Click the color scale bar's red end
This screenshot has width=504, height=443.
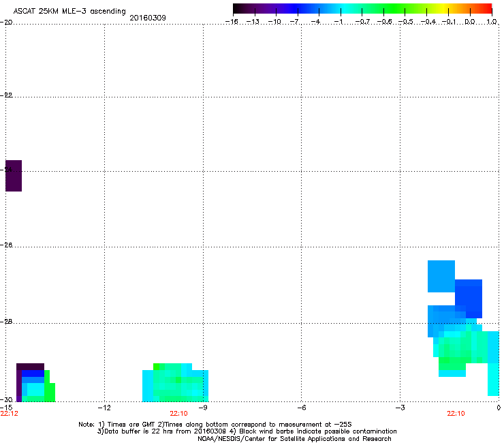[x=486, y=8]
